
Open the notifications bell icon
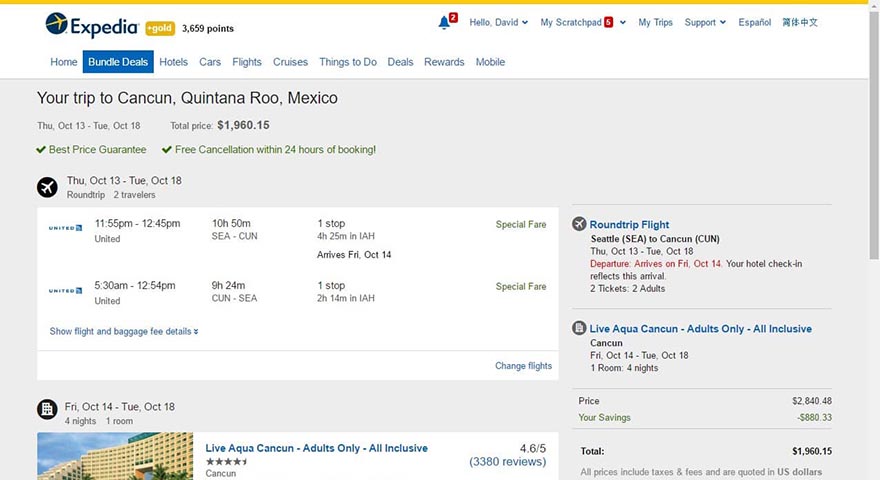pyautogui.click(x=444, y=22)
